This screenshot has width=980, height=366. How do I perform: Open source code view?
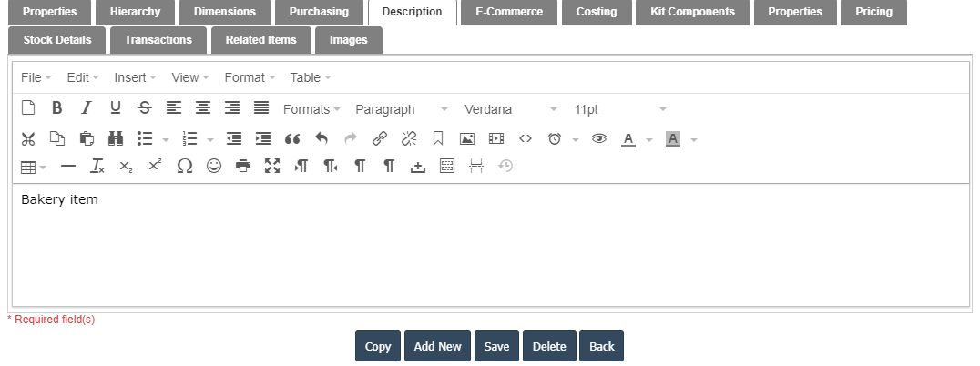[525, 139]
